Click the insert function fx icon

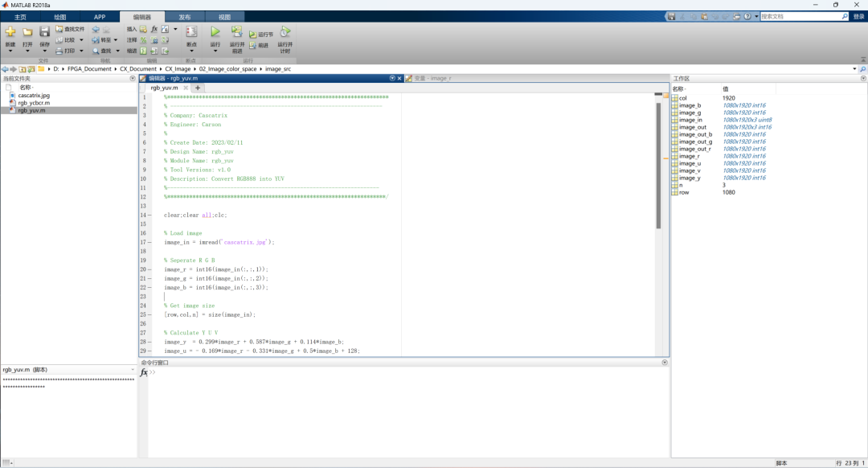(154, 29)
